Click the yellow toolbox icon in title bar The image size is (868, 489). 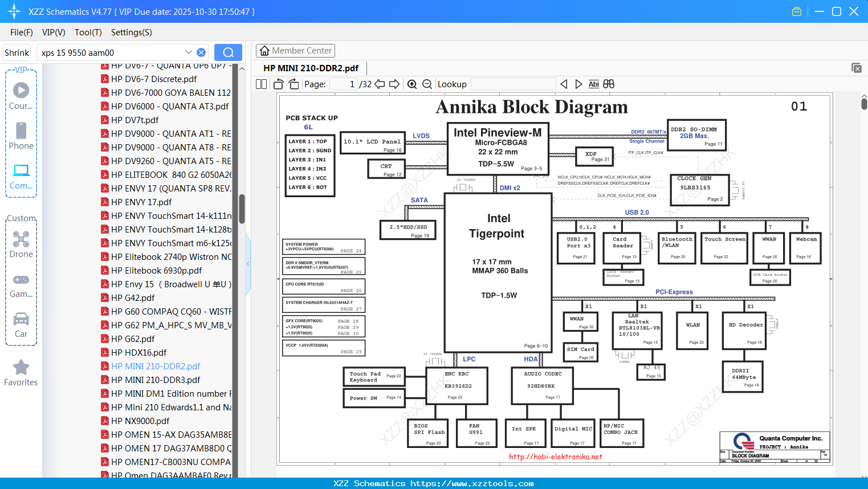click(x=797, y=11)
